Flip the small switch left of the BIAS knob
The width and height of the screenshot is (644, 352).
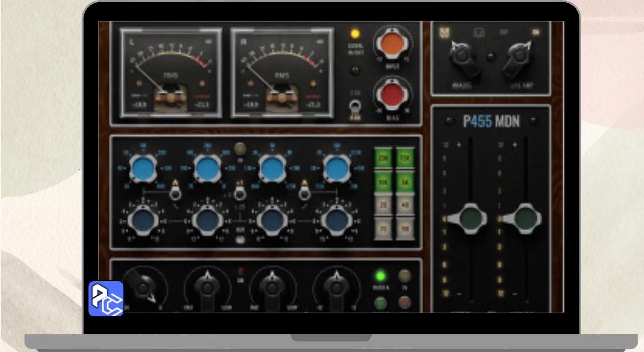(x=355, y=109)
